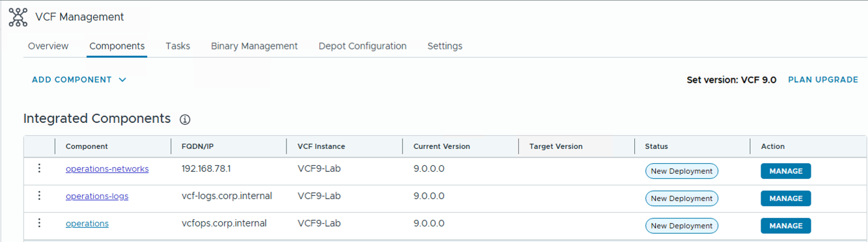Image resolution: width=868 pixels, height=242 pixels.
Task: Click the VCF Management title
Action: [79, 18]
